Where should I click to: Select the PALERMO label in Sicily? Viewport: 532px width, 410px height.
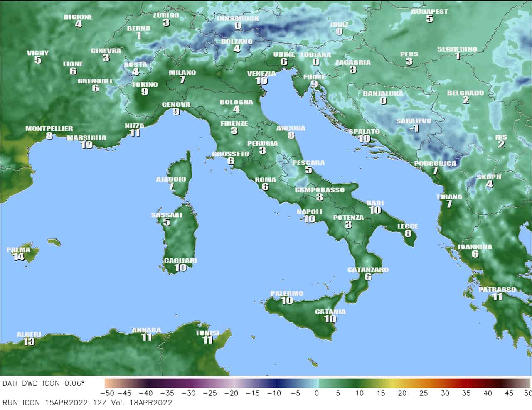tap(287, 293)
